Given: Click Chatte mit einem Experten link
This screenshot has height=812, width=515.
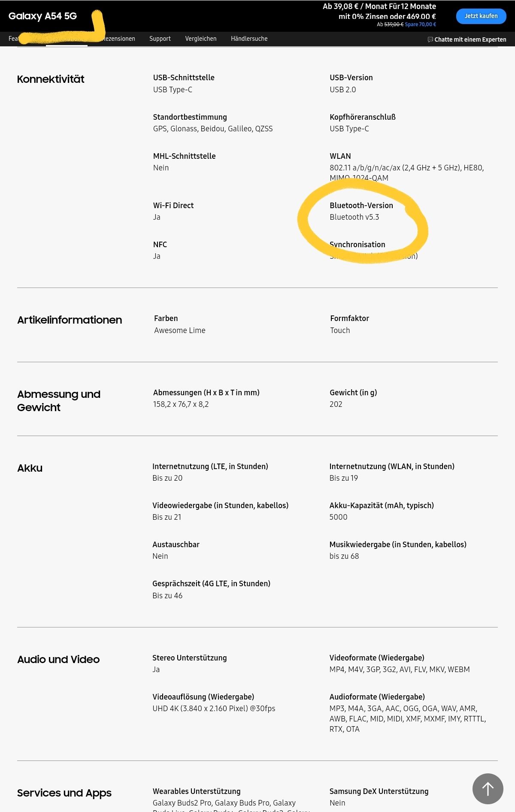Looking at the screenshot, I should click(x=470, y=39).
